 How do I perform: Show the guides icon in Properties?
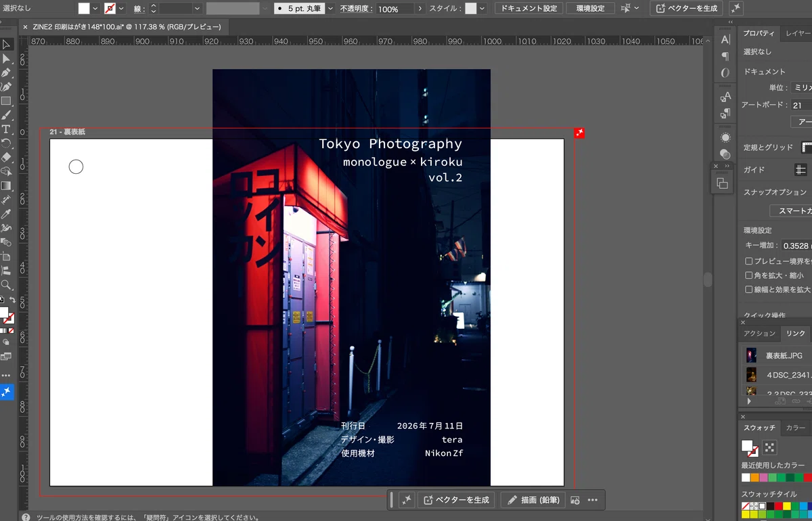click(801, 169)
